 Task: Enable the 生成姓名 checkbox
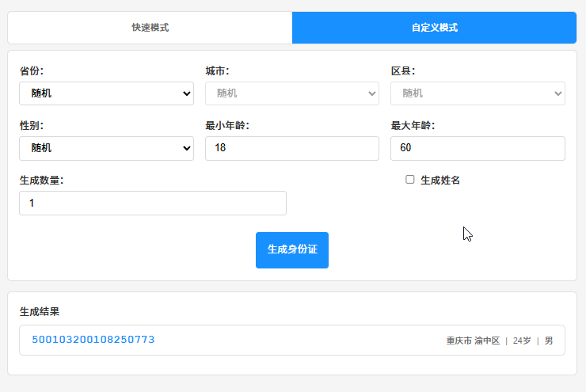410,180
